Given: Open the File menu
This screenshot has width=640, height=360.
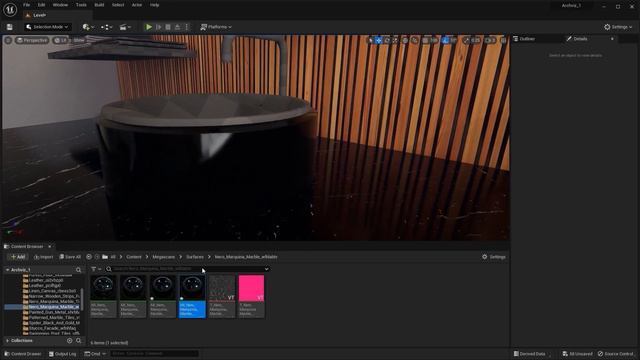Looking at the screenshot, I should coord(27,5).
